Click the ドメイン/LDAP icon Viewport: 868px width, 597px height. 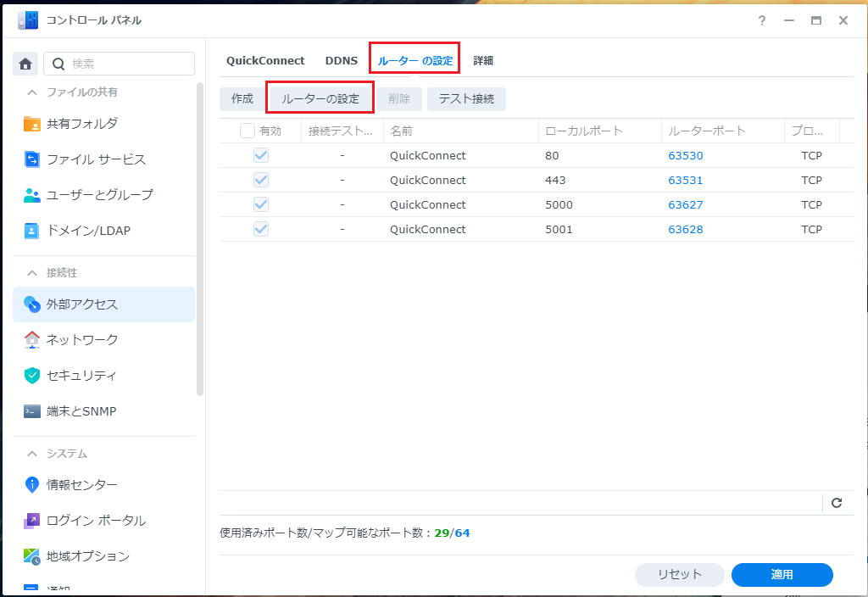point(31,231)
